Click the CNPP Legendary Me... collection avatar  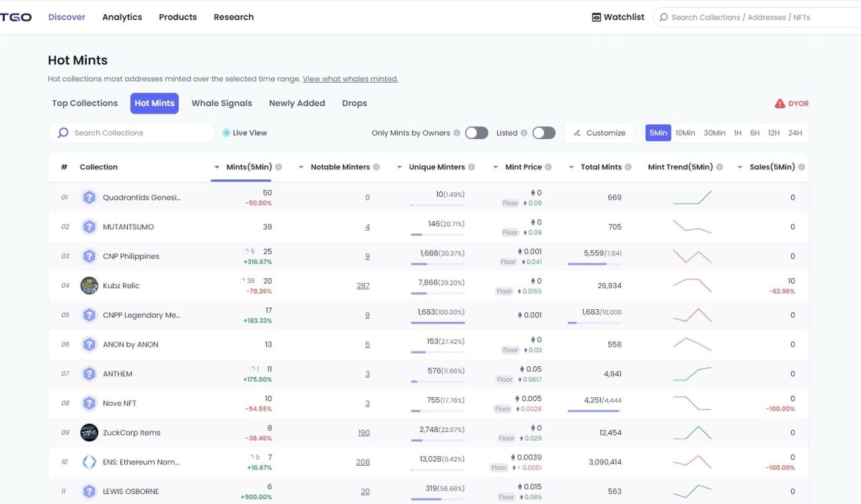pyautogui.click(x=89, y=315)
